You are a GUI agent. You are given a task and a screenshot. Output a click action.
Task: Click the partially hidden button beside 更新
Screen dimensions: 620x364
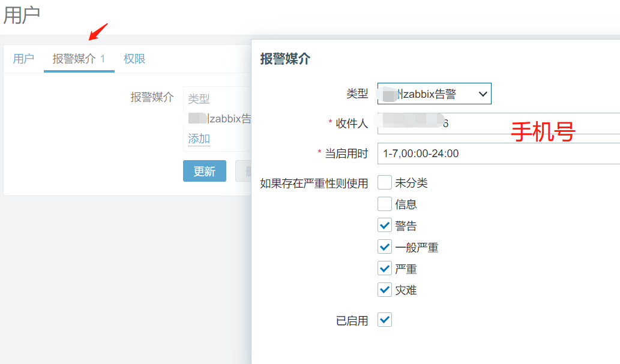click(243, 171)
